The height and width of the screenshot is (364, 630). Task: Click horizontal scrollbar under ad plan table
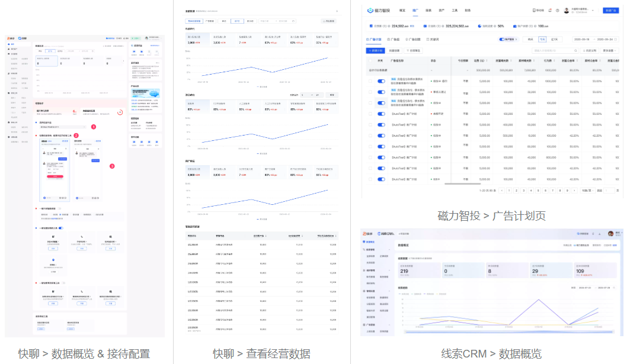coord(462,184)
